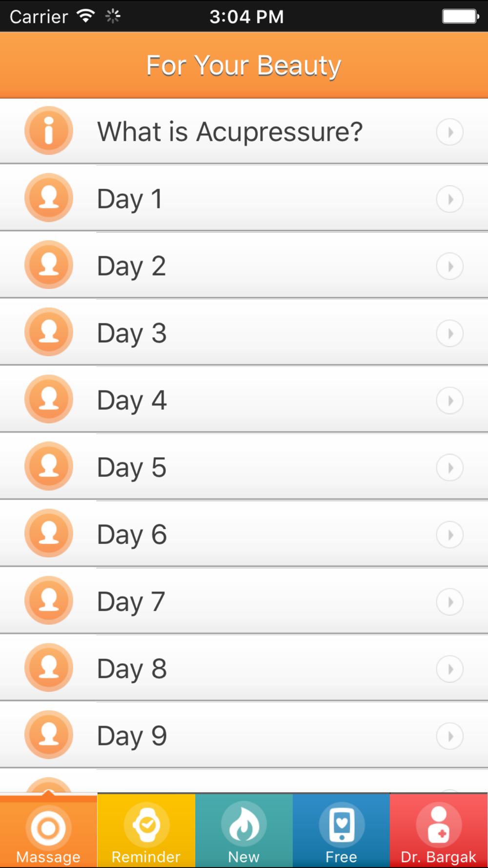Open the Dr. Bargak doctor icon tab
Screen dimensions: 488x868
[439, 831]
